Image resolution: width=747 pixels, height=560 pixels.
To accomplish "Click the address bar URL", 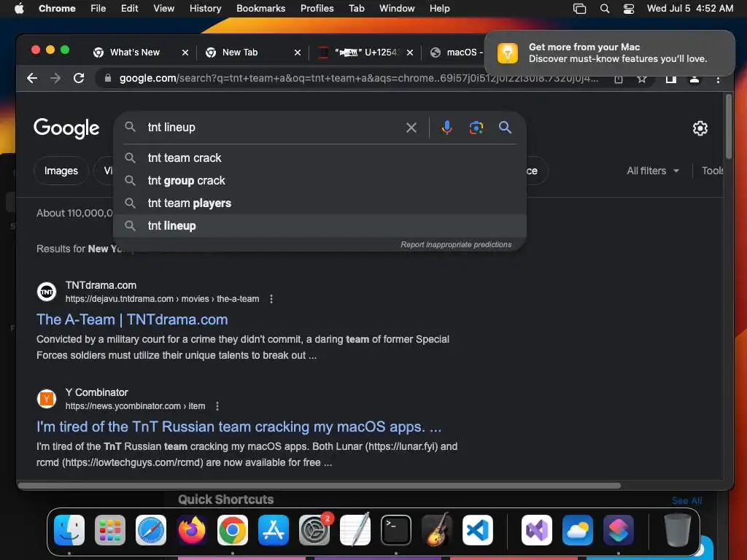I will (358, 78).
